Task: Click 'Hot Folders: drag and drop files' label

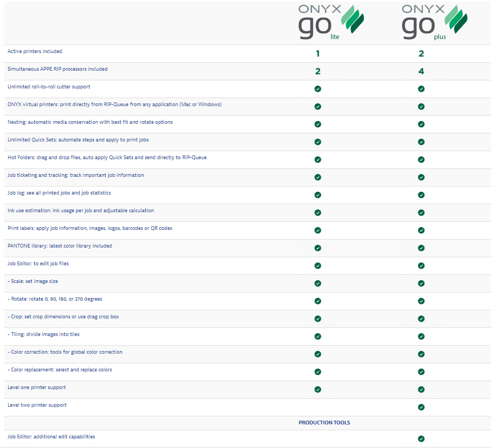Action: pos(107,158)
